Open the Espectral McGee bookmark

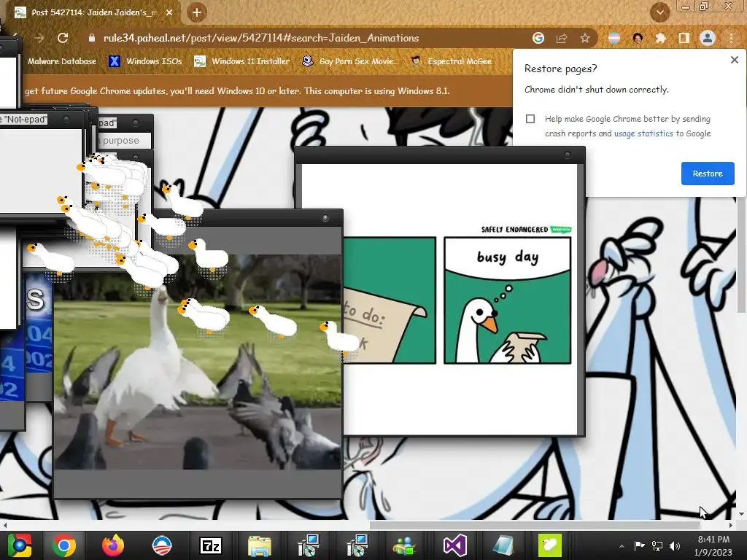pyautogui.click(x=451, y=61)
